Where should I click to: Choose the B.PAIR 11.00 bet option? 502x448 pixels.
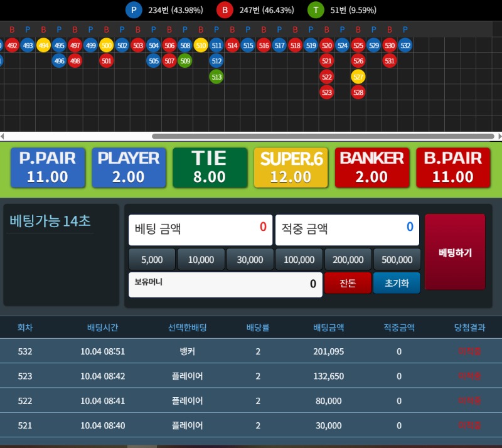[x=452, y=168]
